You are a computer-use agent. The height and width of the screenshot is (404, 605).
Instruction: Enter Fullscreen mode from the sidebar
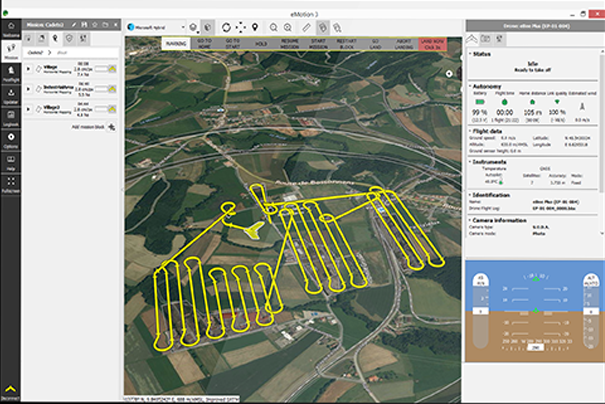tap(10, 185)
